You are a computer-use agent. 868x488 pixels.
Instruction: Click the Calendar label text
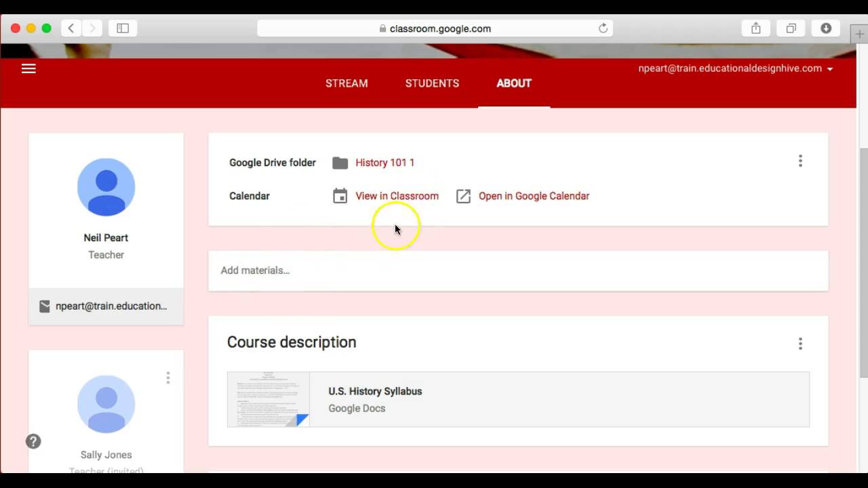click(x=250, y=196)
